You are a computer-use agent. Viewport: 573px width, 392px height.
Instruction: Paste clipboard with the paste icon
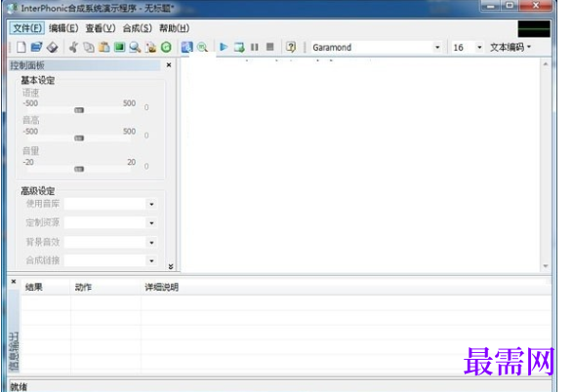coord(104,47)
